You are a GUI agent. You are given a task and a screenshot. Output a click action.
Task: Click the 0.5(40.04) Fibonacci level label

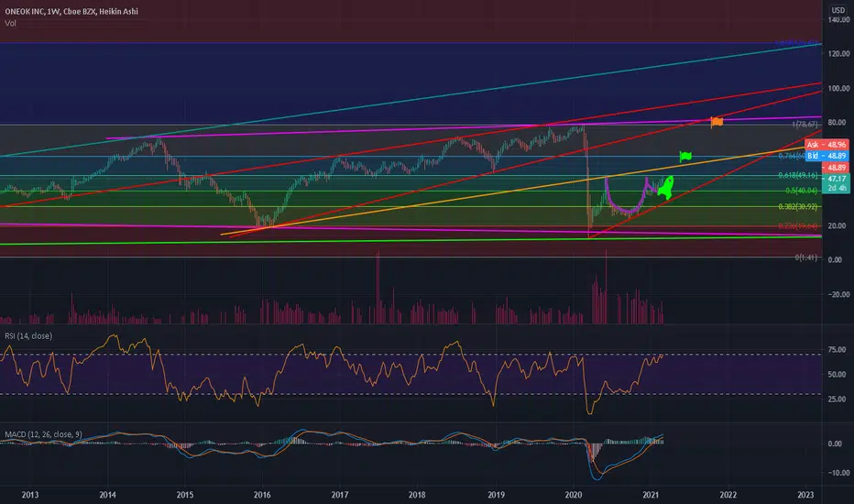pos(801,191)
